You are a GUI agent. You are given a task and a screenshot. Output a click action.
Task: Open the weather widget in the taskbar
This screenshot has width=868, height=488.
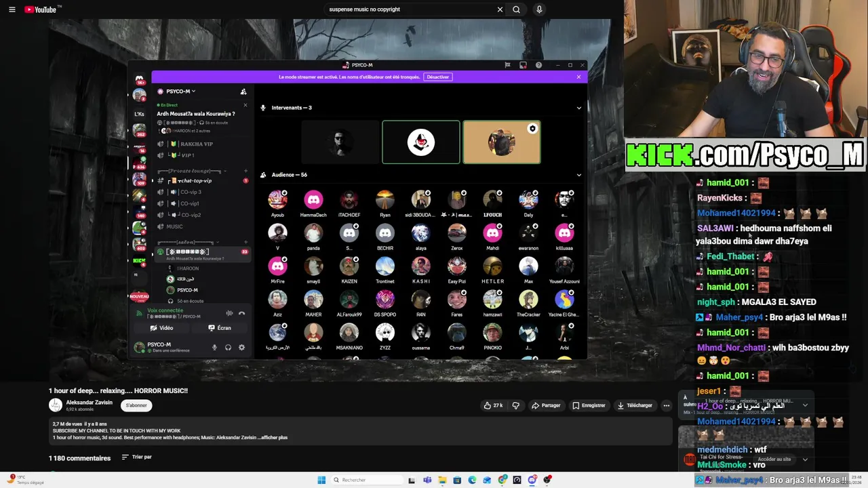tap(26, 479)
